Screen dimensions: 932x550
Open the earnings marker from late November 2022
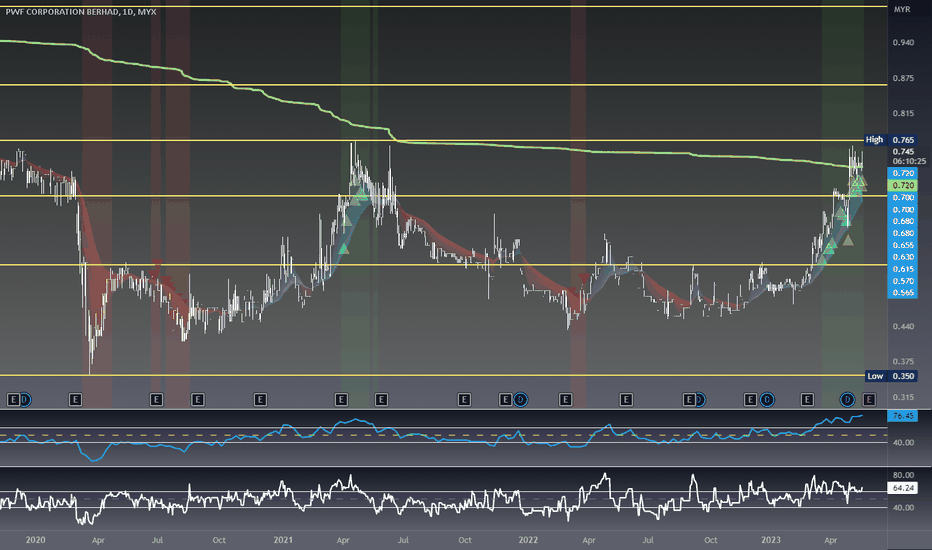click(x=750, y=400)
